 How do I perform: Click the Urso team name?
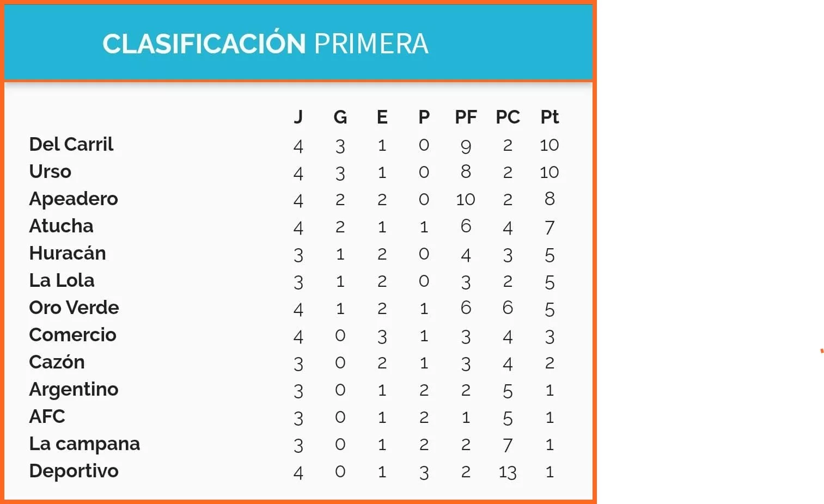[x=50, y=171]
